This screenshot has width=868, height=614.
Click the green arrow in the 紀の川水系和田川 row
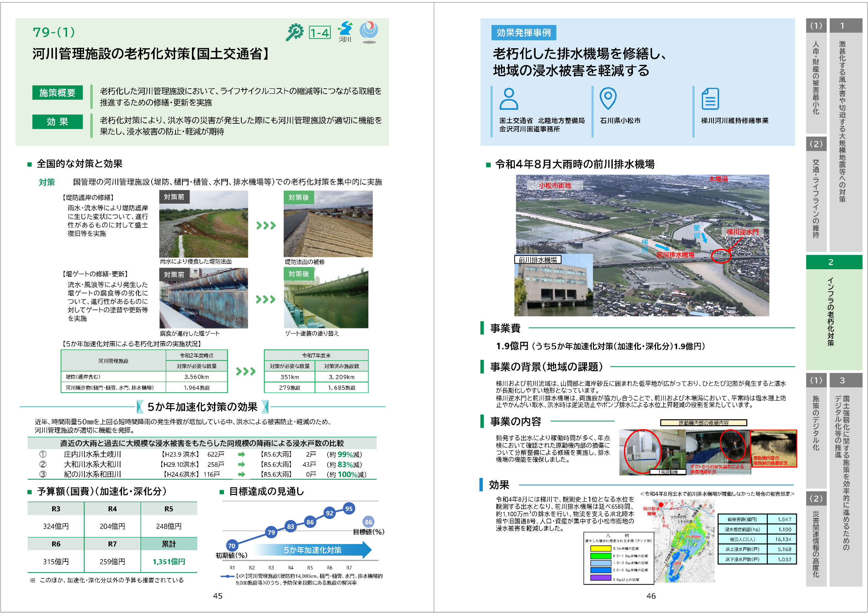[x=241, y=474]
